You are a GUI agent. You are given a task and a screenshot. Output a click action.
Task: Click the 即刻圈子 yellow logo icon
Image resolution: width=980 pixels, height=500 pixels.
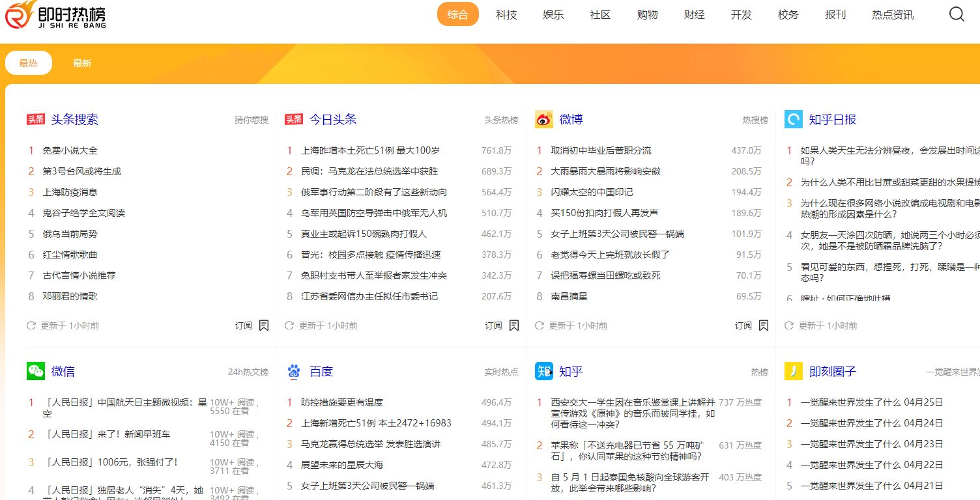pos(794,371)
